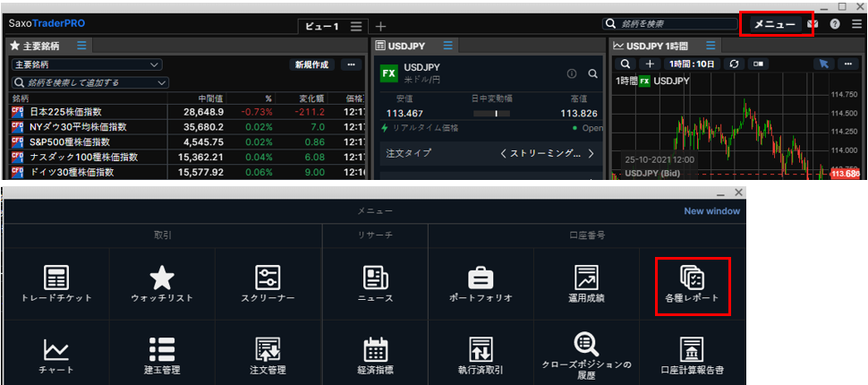Screen dimensions: 868x385
Task: Open the ニュース menu tile
Action: [x=375, y=284]
